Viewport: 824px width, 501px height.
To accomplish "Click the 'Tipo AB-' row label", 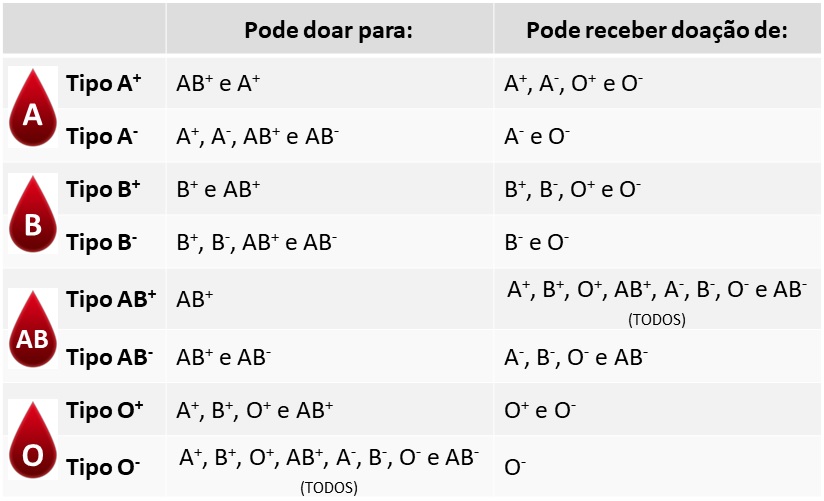I will click(x=109, y=357).
